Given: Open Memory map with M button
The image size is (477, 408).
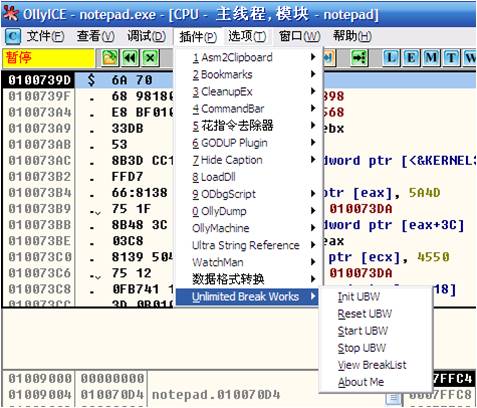Looking at the screenshot, I should (x=431, y=58).
